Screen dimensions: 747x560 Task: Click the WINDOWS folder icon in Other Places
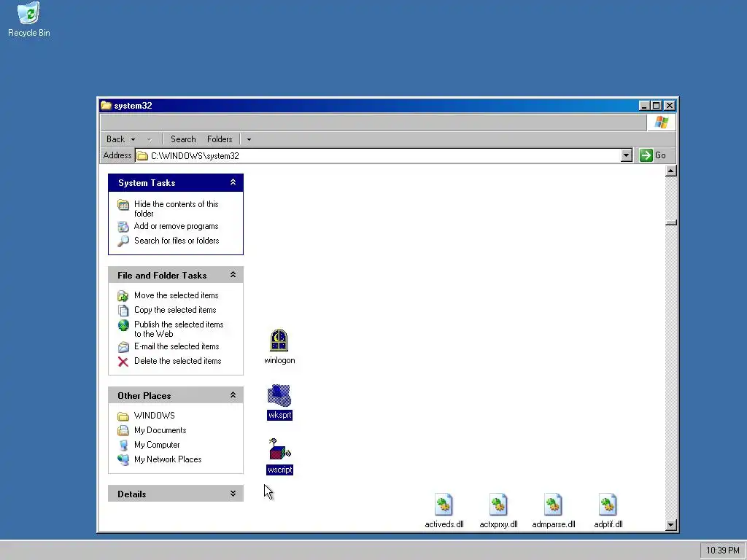pyautogui.click(x=123, y=416)
